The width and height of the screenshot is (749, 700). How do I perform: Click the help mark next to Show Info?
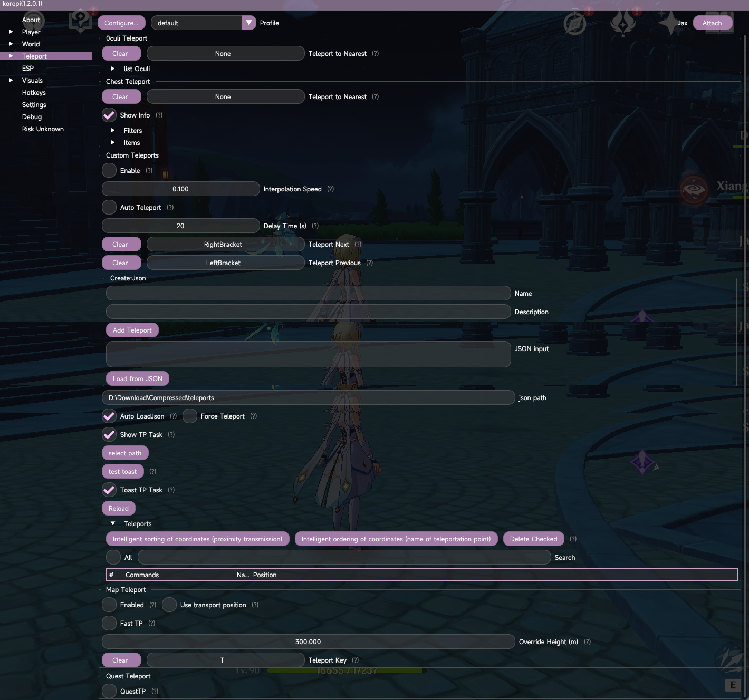(159, 115)
